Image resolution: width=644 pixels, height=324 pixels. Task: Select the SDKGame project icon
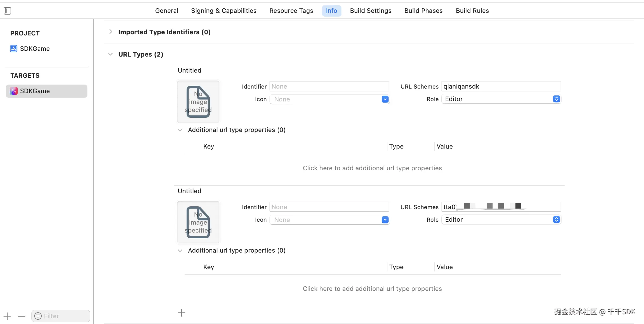(x=13, y=49)
